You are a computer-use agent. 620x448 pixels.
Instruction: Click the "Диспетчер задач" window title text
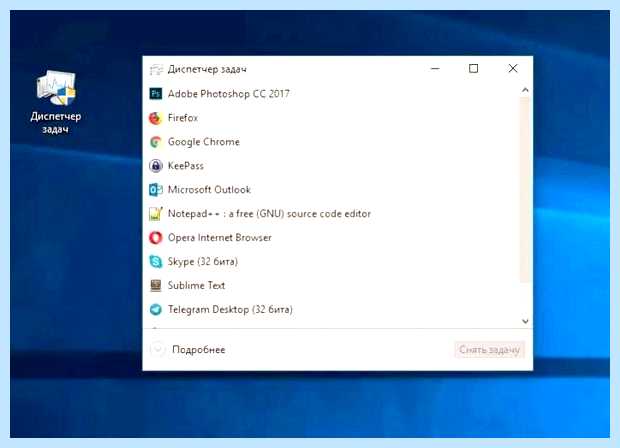pyautogui.click(x=207, y=70)
